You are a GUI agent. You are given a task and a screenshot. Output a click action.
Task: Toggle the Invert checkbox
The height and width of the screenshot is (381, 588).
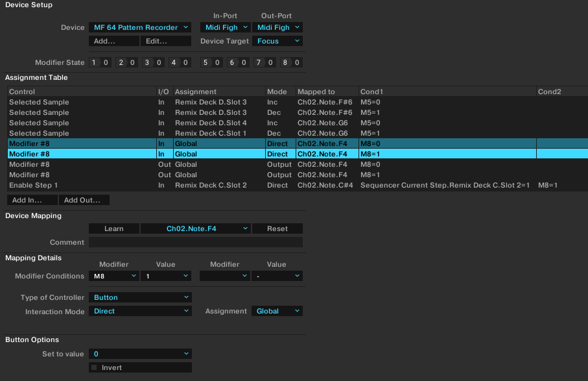click(94, 367)
